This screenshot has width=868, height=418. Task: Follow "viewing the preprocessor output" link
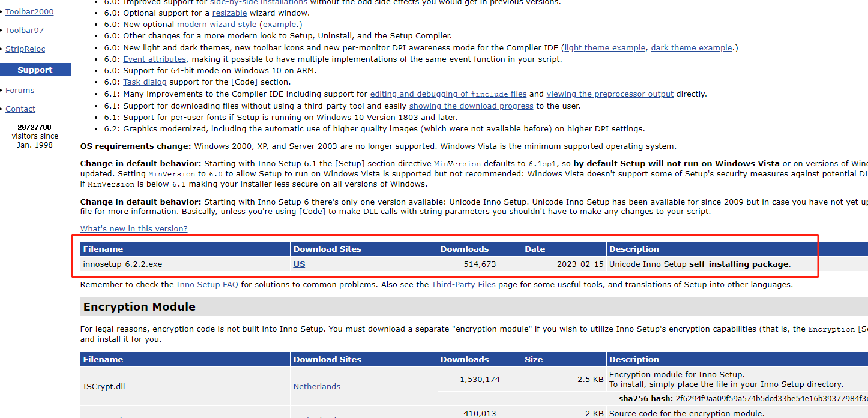(x=610, y=94)
